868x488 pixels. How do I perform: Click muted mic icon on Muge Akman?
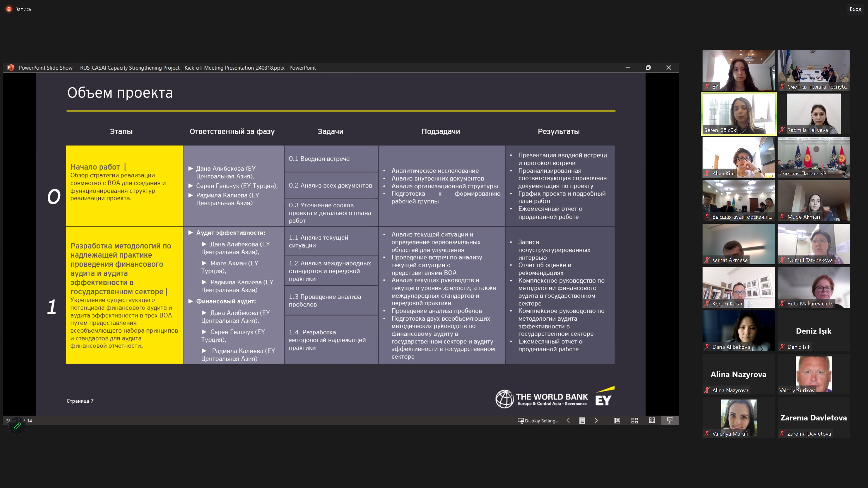[x=782, y=217]
